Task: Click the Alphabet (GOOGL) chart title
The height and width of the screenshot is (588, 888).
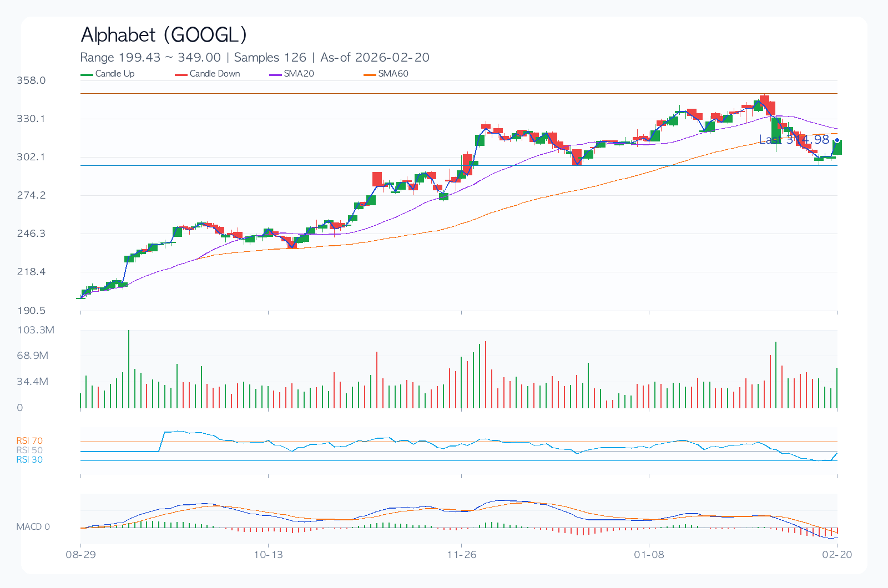Action: pyautogui.click(x=164, y=35)
